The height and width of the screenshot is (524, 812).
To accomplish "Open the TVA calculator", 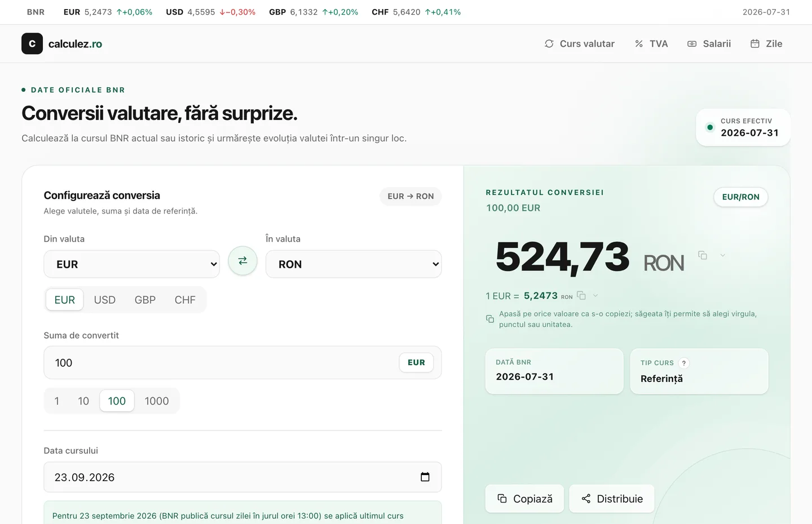I will click(x=651, y=43).
